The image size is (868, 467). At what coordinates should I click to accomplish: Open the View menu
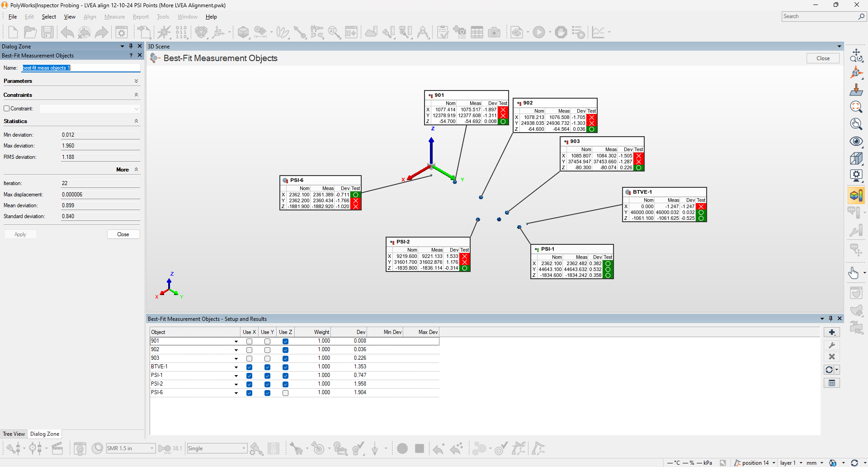tap(70, 17)
